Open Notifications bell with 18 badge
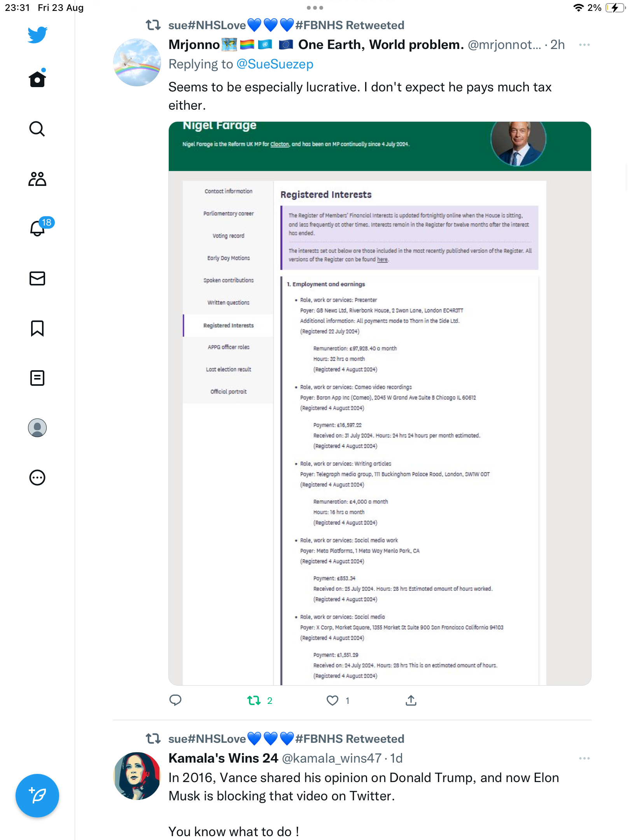The height and width of the screenshot is (840, 630). pos(38,227)
